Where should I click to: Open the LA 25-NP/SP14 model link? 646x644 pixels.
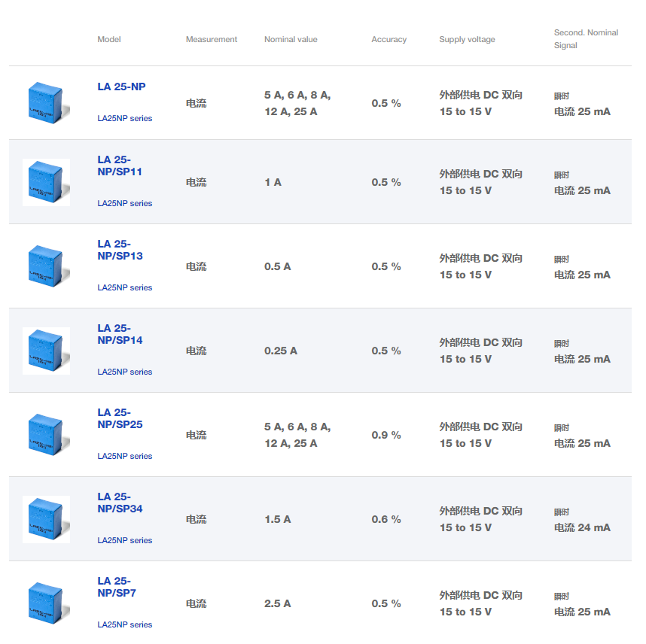120,334
